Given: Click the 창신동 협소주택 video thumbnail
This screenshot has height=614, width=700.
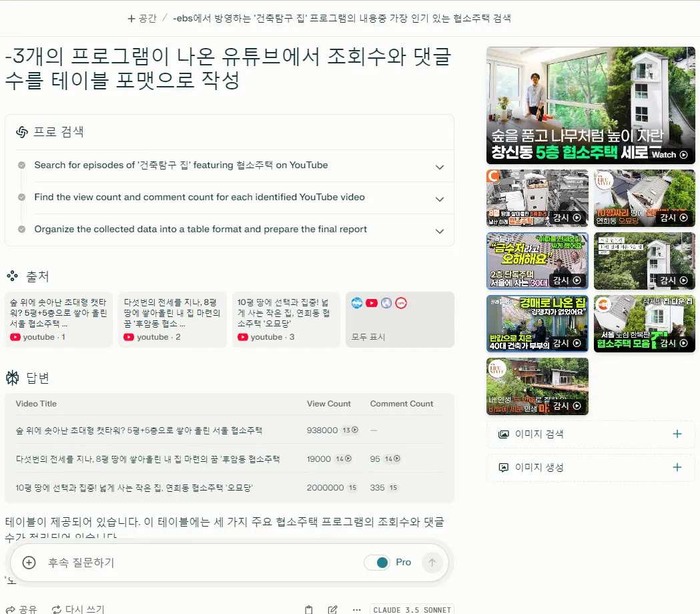Looking at the screenshot, I should [x=590, y=104].
